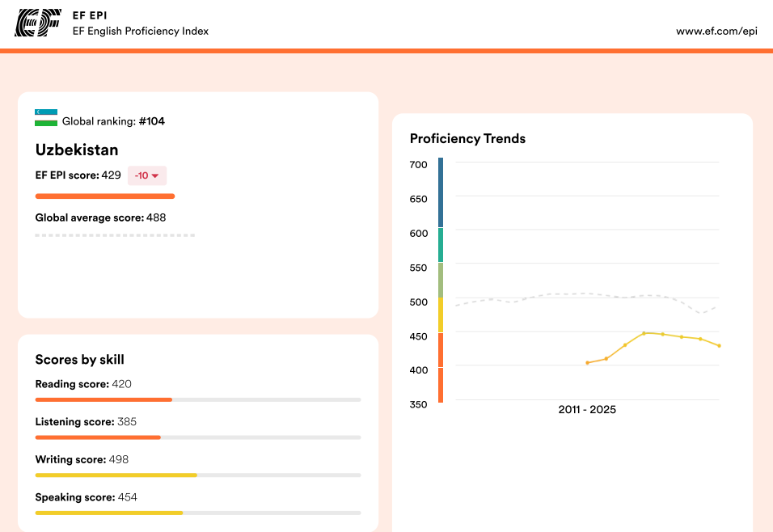Viewport: 773px width, 532px height.
Task: Click the yellow proficiency band segment
Action: click(x=441, y=315)
